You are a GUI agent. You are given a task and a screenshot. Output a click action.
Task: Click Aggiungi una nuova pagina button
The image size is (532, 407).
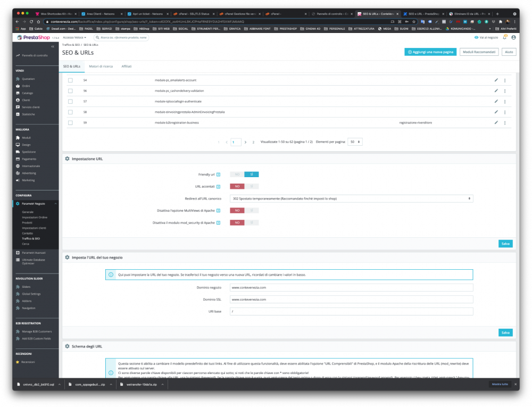click(430, 52)
